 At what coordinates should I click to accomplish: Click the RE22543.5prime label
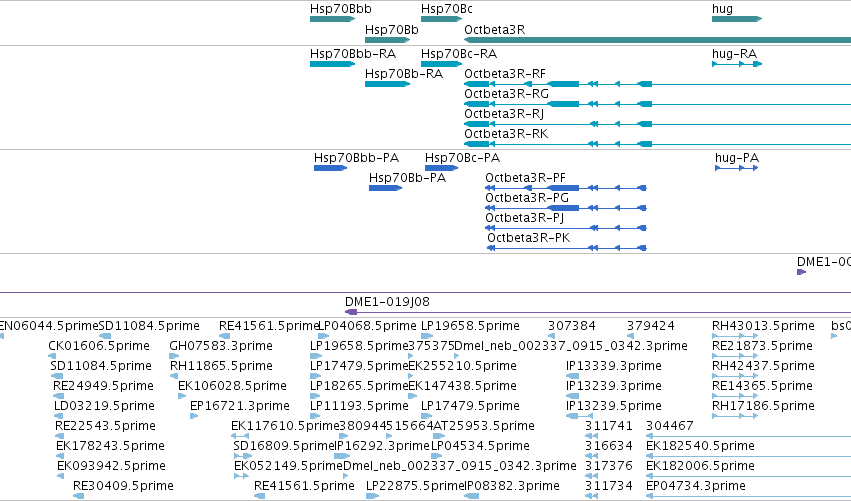tap(105, 426)
